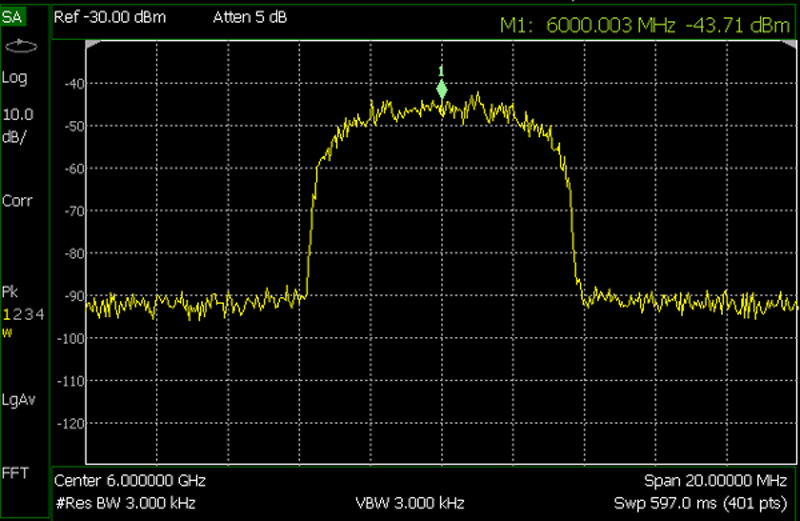Click the Corr corrections indicator
The width and height of the screenshot is (800, 521).
[x=17, y=200]
